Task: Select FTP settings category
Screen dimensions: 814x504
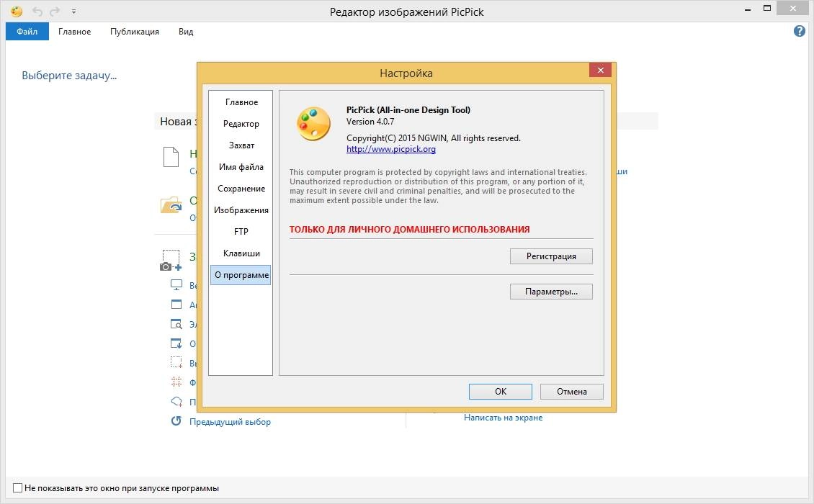Action: coord(241,232)
